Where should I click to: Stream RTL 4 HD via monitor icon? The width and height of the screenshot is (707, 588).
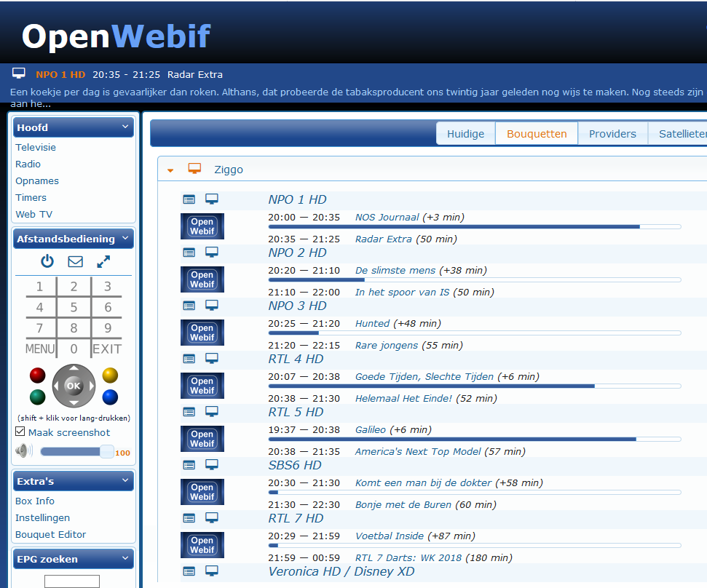point(211,358)
